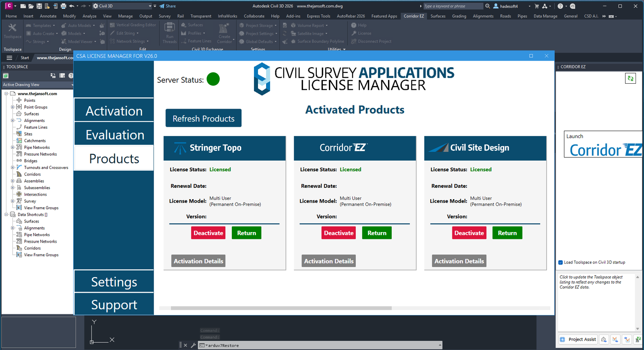Click the Feature Lines exchange tool in the ribbon
The image size is (644, 350).
pos(196,41)
